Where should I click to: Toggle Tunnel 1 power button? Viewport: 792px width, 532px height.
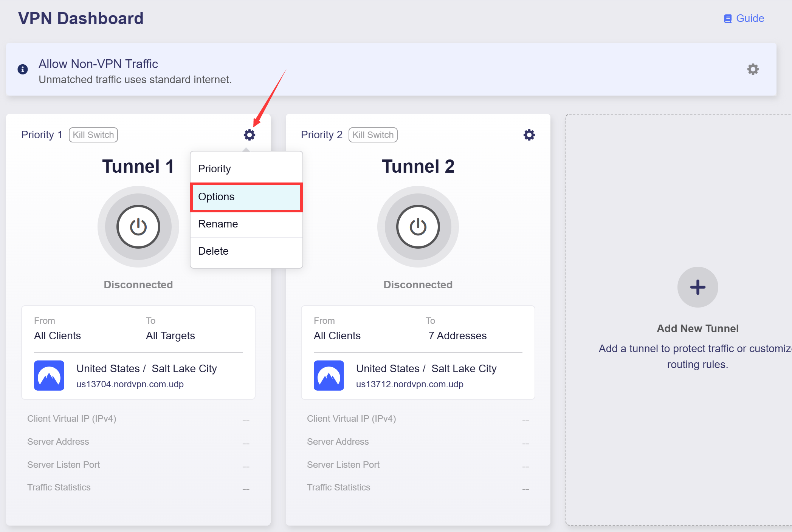tap(138, 227)
